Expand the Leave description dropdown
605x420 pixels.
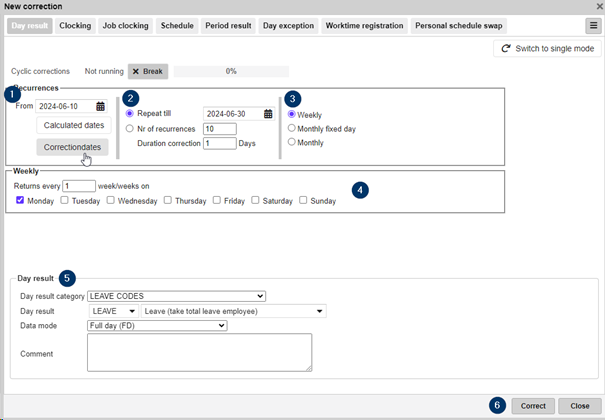click(234, 311)
